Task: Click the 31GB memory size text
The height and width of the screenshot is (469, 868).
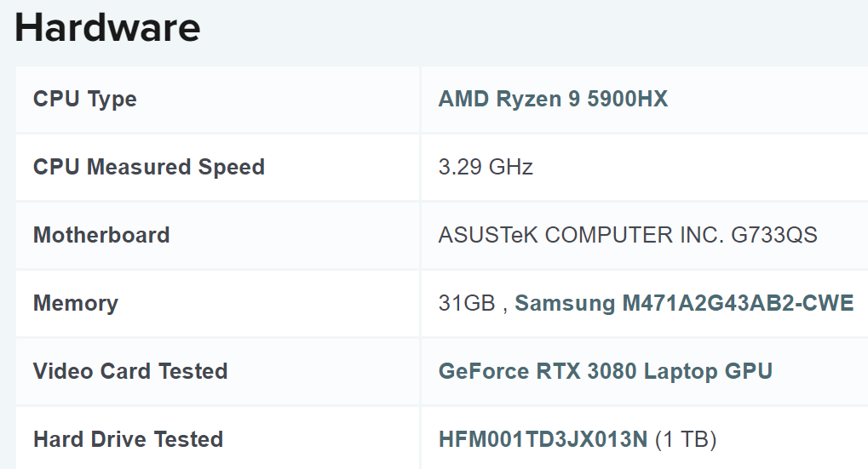Action: (466, 304)
